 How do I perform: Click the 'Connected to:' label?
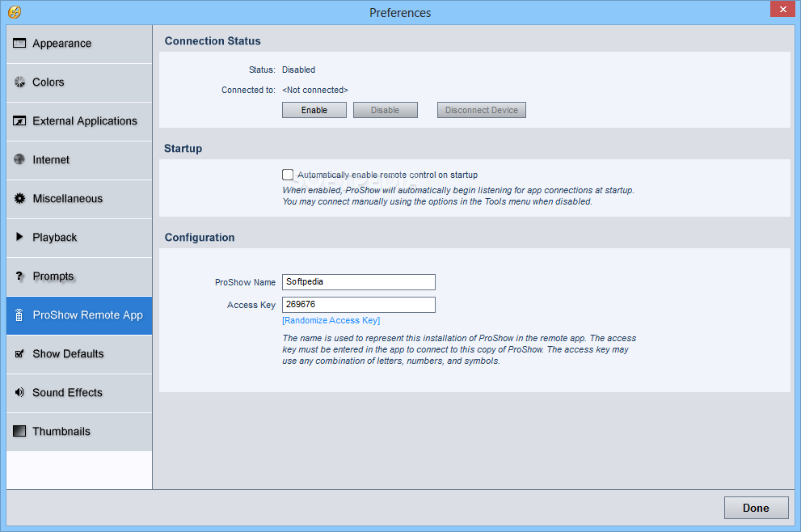point(248,90)
